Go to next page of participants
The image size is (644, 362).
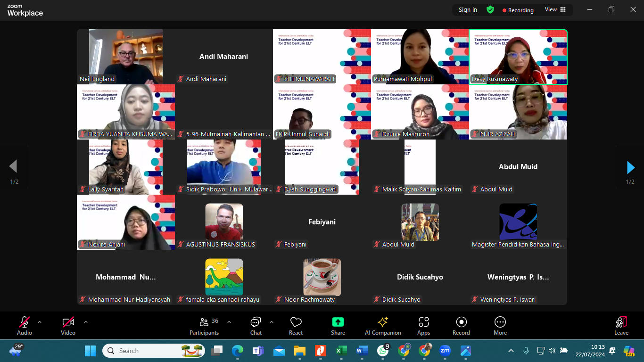tap(630, 167)
